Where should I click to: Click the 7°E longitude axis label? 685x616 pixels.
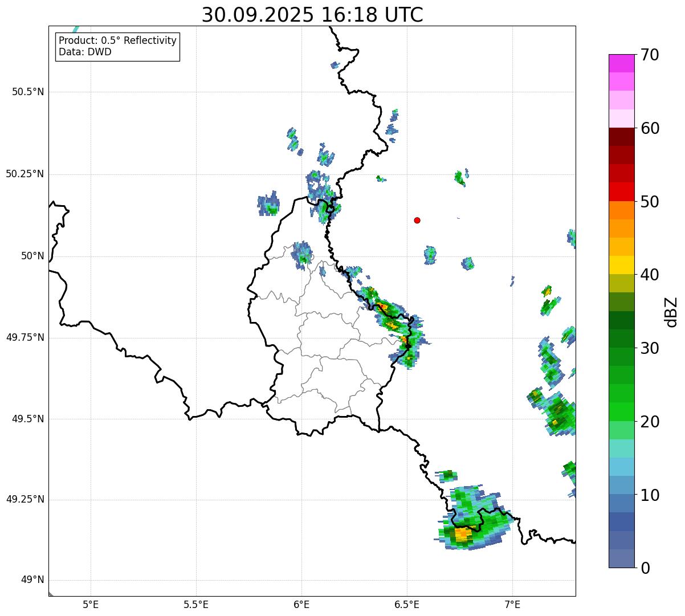click(512, 604)
